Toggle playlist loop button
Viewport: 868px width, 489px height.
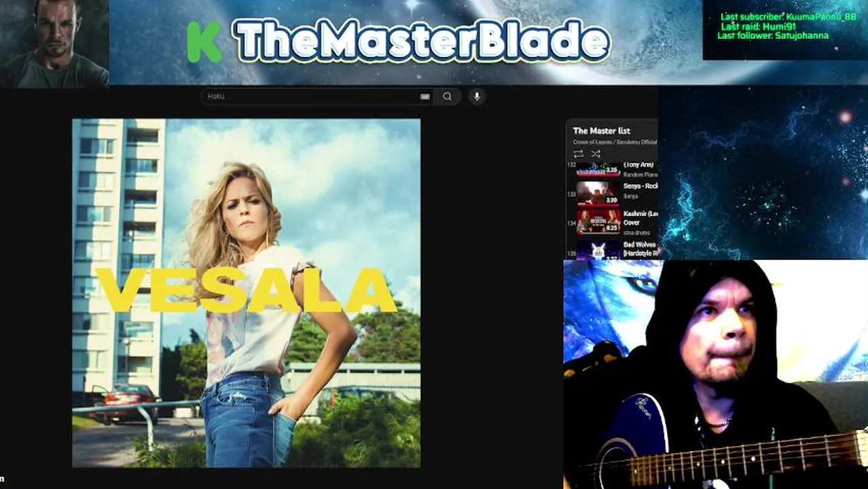click(x=579, y=154)
